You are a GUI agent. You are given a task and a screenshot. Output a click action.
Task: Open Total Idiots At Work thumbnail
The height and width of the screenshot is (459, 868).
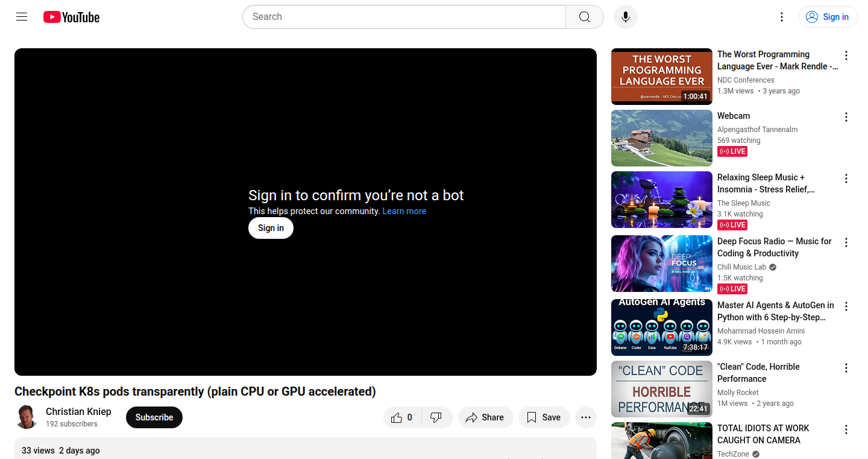(662, 441)
